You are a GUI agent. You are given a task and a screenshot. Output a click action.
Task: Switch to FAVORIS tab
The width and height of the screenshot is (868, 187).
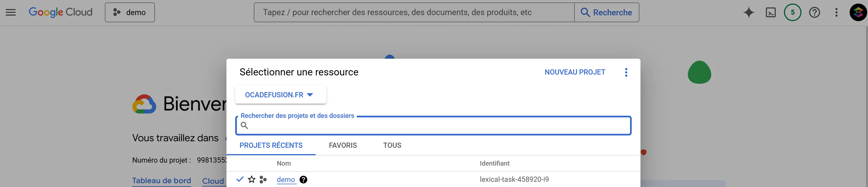(x=343, y=146)
